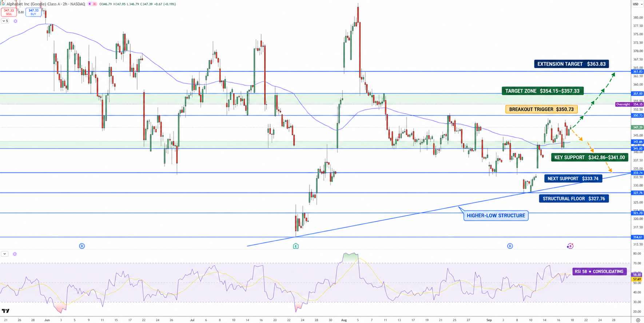Click the +0.67 (+0.19%) change value

point(165,4)
